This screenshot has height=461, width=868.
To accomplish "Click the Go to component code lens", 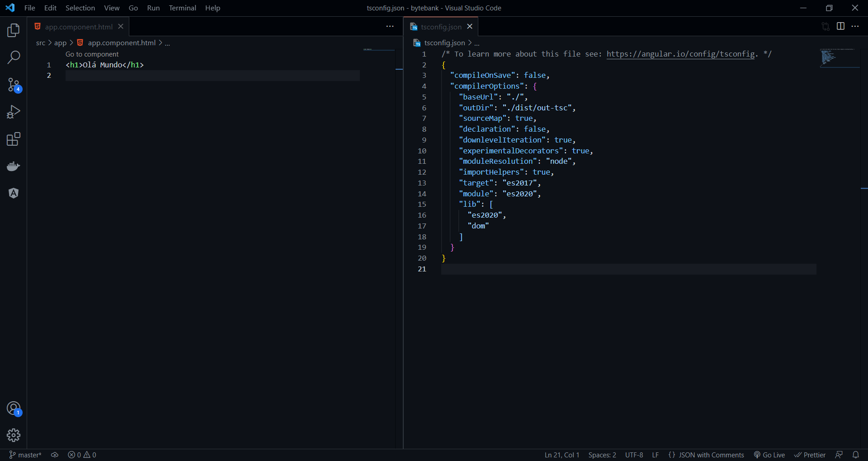I will tap(92, 54).
